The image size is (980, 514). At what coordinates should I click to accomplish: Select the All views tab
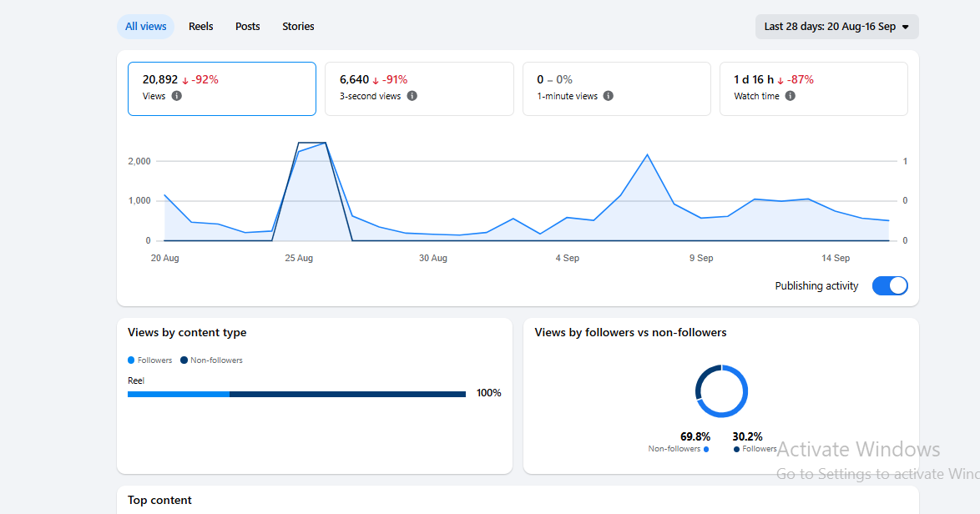[145, 27]
